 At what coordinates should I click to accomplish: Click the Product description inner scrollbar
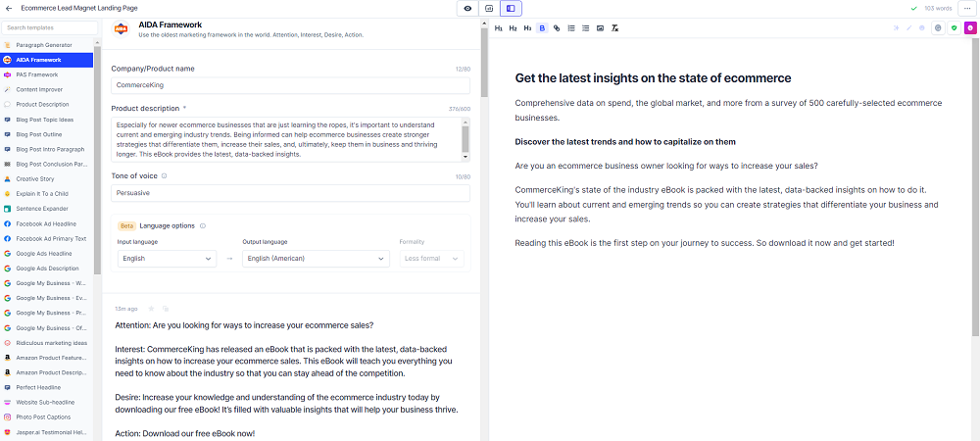pos(465,139)
